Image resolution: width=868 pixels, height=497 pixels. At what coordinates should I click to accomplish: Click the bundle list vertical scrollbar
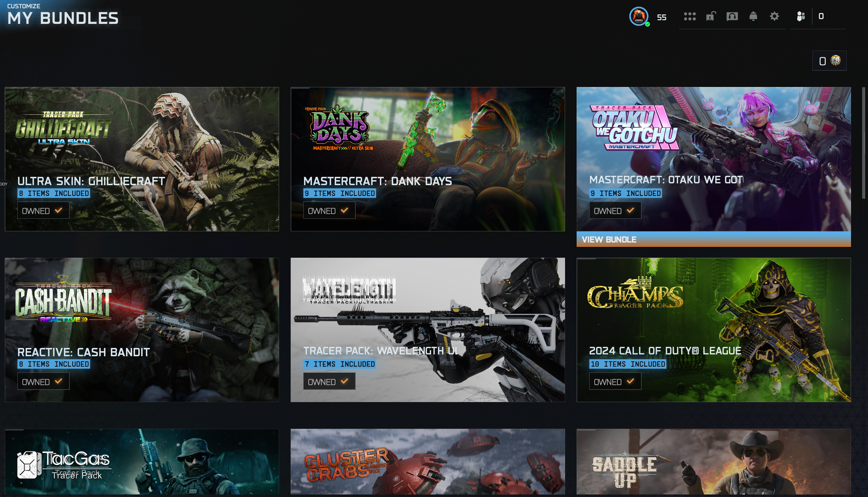click(x=863, y=143)
